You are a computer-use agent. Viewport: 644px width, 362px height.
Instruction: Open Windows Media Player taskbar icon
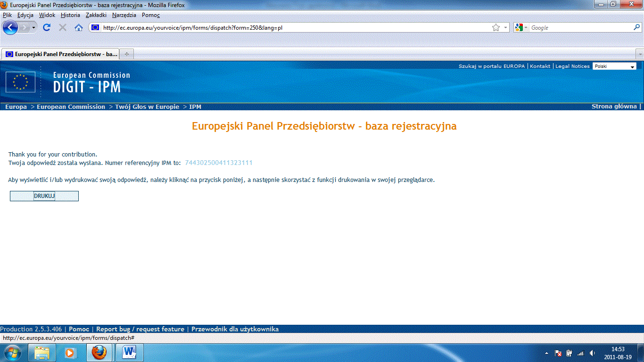[x=70, y=353]
